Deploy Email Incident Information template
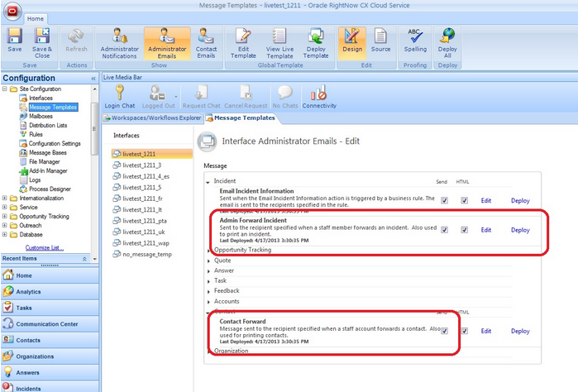 tap(520, 201)
